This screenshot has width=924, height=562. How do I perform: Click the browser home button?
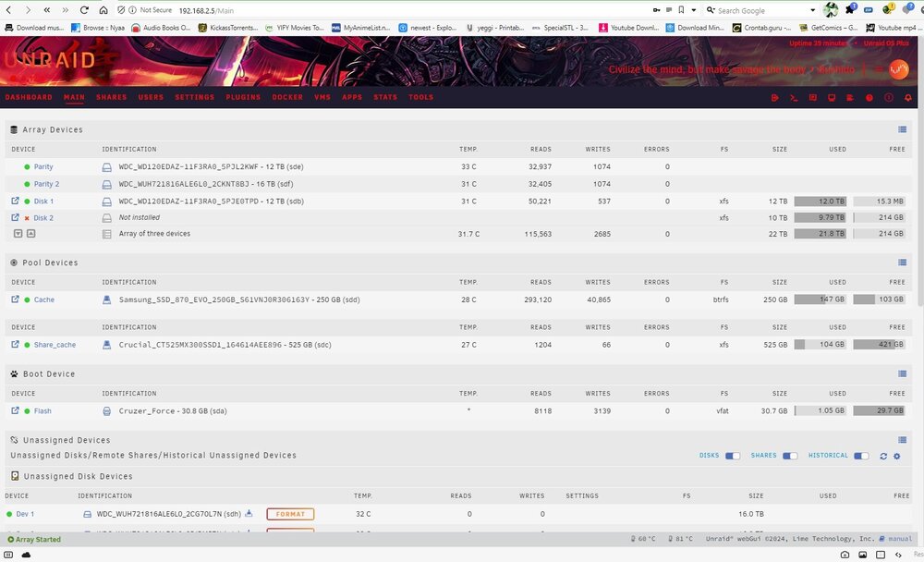[103, 10]
